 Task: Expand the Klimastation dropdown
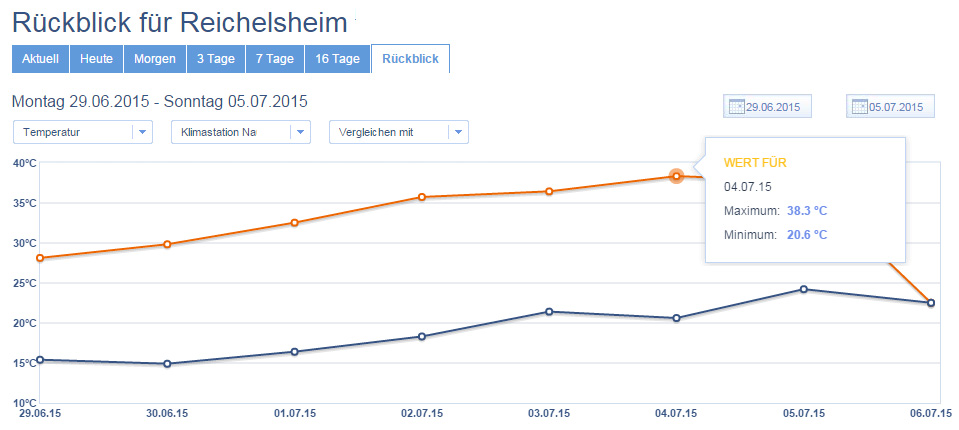coord(300,132)
